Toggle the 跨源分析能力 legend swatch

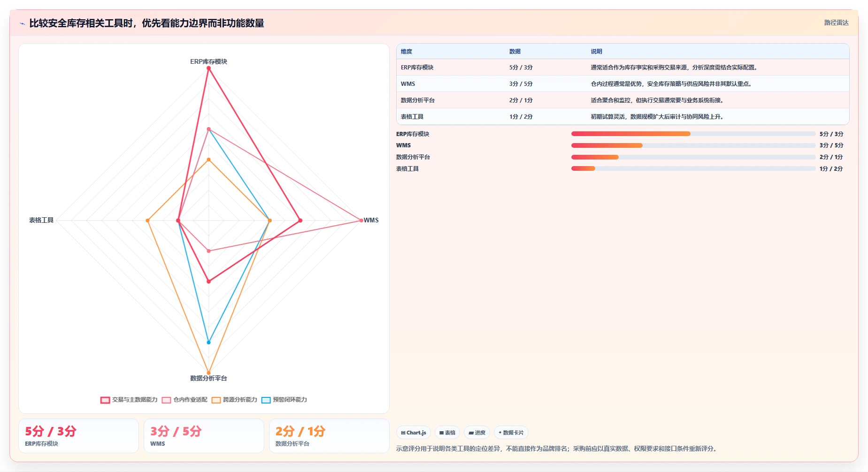(216, 400)
